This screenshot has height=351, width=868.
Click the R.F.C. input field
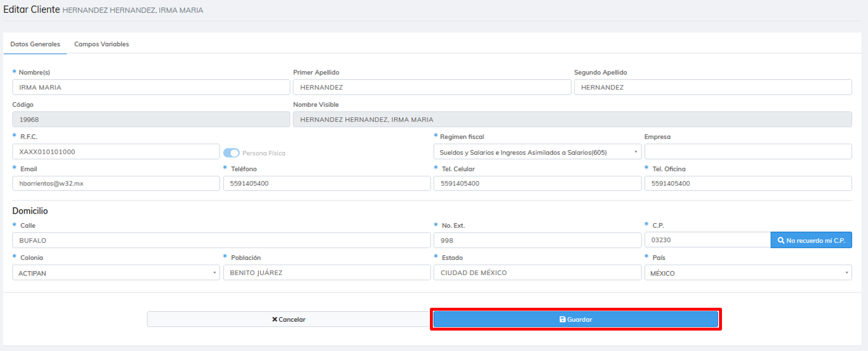click(x=116, y=152)
